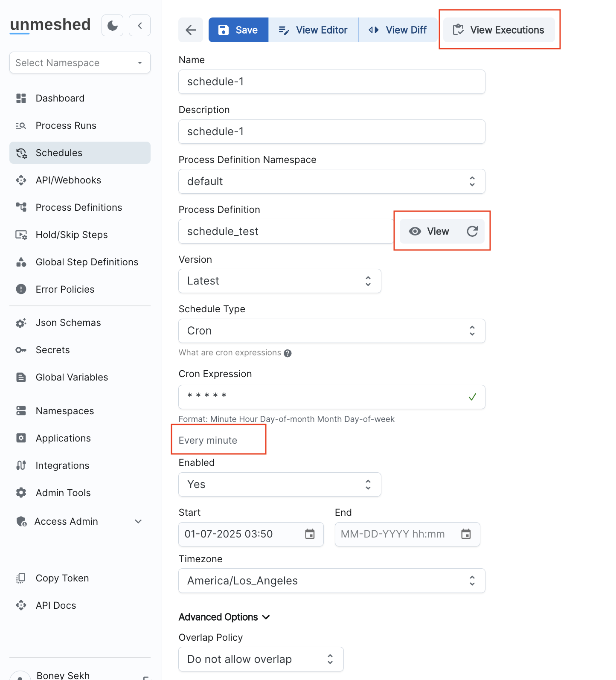Switch to View Diff
The height and width of the screenshot is (680, 616).
pos(398,30)
